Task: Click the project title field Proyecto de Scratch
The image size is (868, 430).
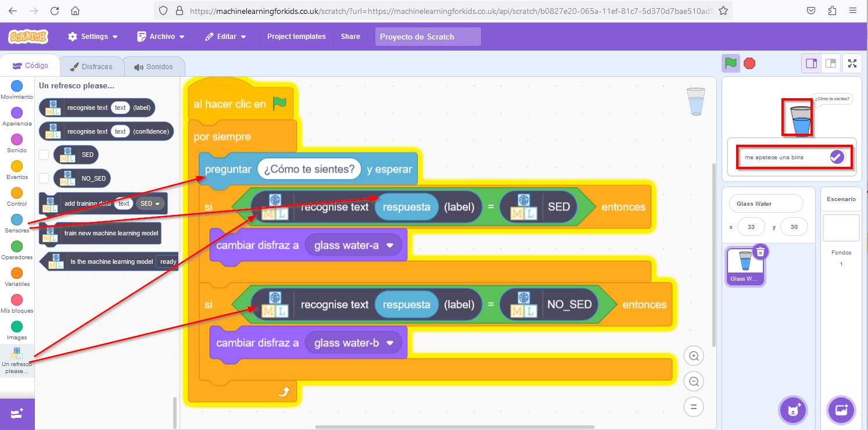Action: 428,37
